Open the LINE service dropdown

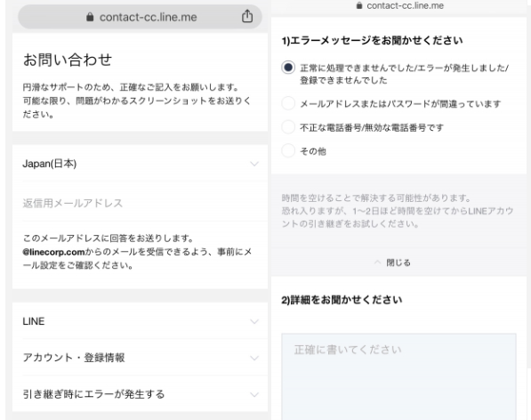pos(141,321)
